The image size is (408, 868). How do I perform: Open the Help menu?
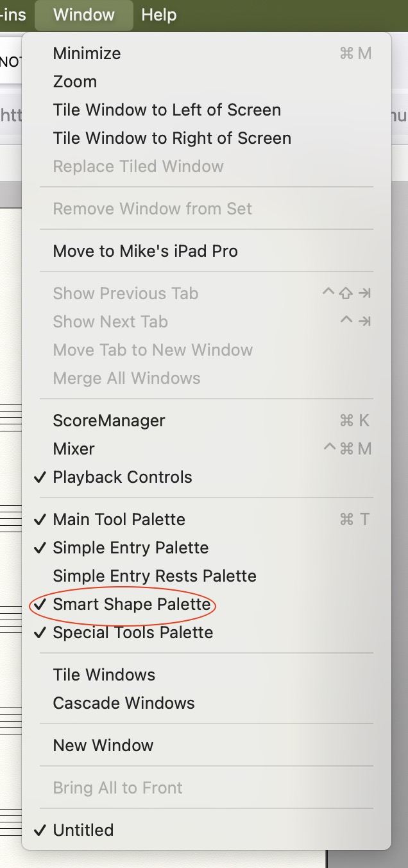pos(158,15)
